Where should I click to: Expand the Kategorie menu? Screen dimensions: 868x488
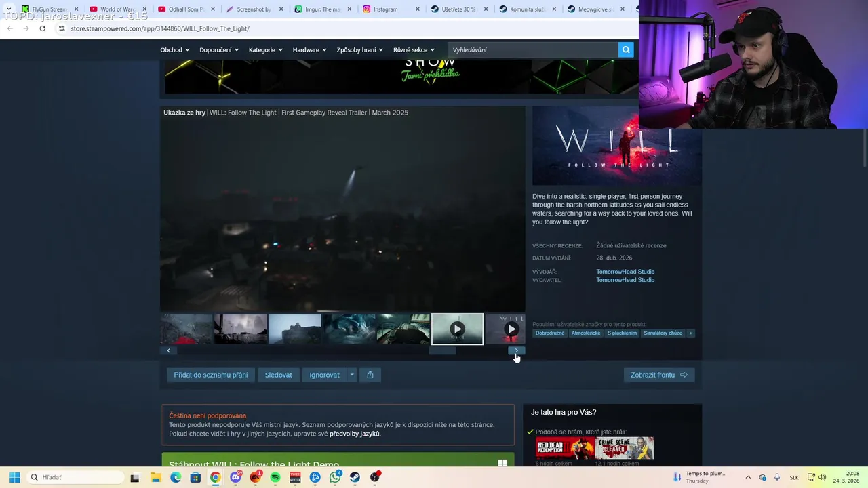[265, 49]
